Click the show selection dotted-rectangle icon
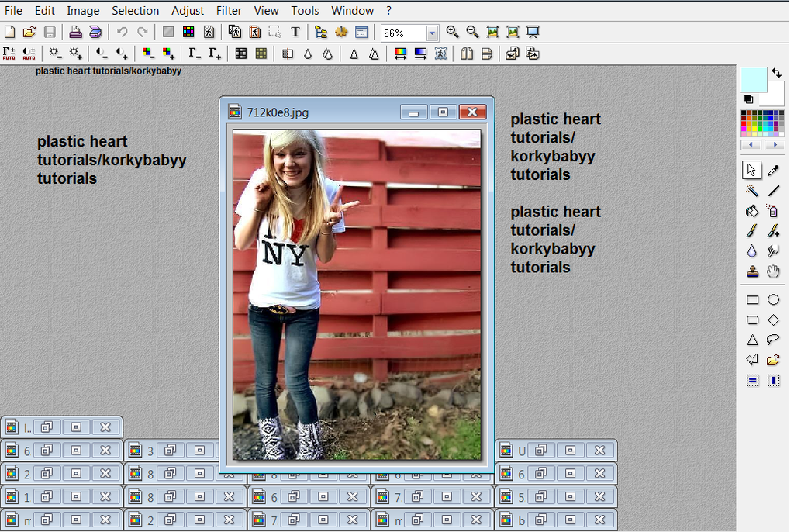 [x=275, y=32]
